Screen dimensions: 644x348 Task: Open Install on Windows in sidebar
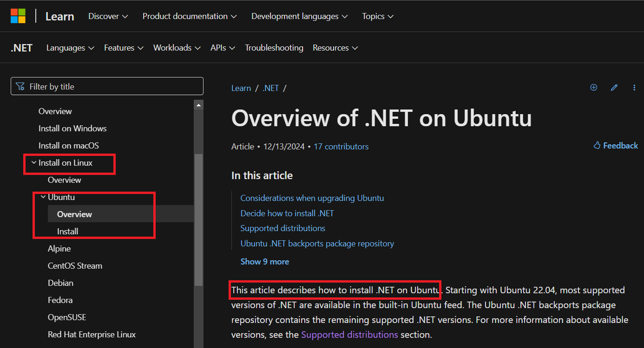[x=72, y=129]
